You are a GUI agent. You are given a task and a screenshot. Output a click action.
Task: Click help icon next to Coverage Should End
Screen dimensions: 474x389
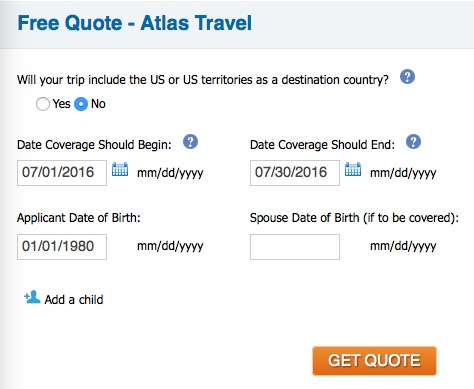point(413,142)
